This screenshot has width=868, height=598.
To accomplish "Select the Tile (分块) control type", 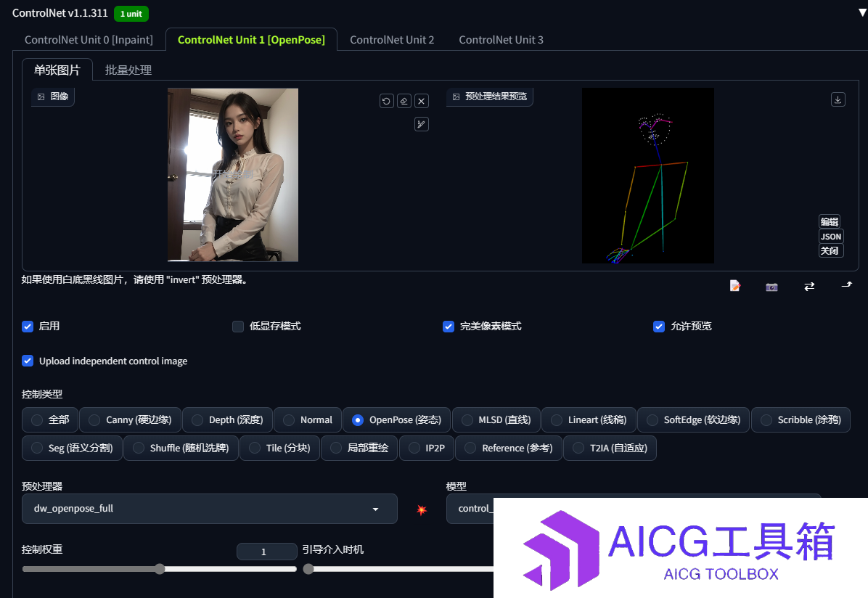I will 279,448.
